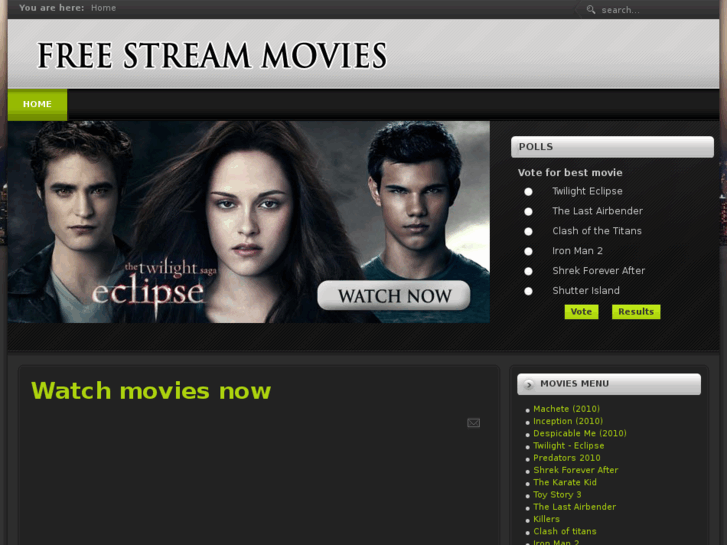This screenshot has width=727, height=545.
Task: Click the search magnifier icon
Action: [591, 9]
